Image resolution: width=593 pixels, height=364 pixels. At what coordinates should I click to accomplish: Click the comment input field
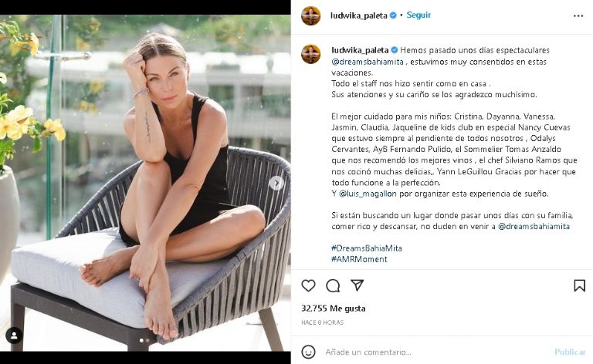[x=435, y=352]
